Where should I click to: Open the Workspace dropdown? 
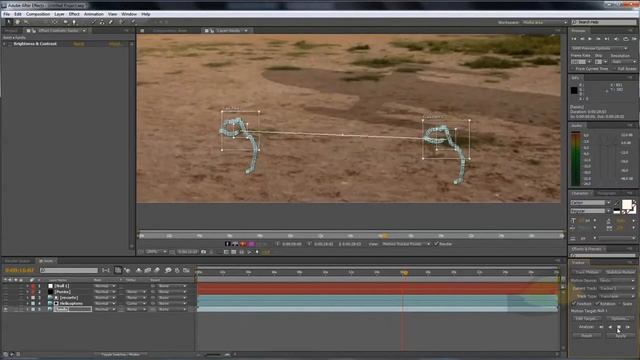pos(545,22)
